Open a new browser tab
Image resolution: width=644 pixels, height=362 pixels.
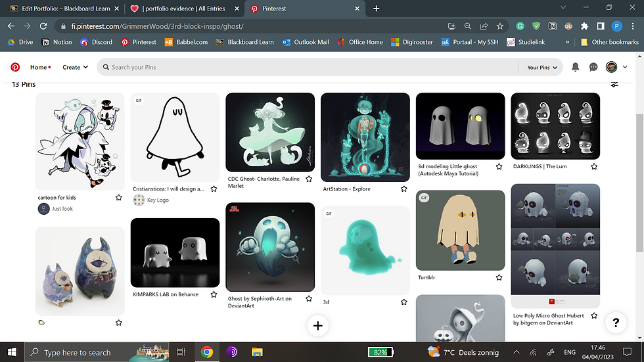pyautogui.click(x=376, y=9)
